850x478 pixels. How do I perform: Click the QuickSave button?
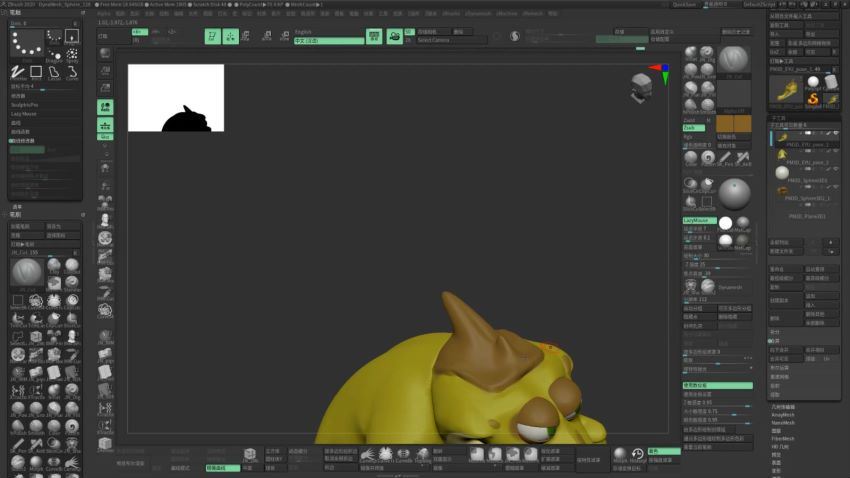(684, 4)
